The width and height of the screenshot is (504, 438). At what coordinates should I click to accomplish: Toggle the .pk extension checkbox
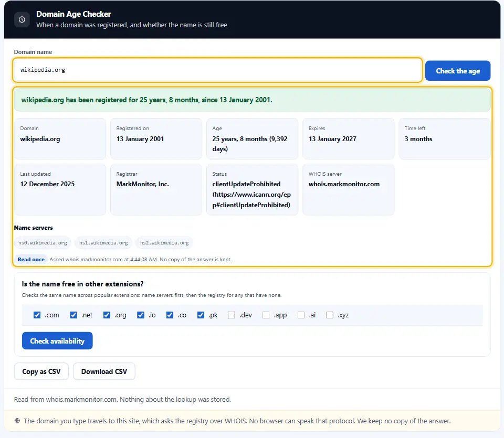point(201,315)
